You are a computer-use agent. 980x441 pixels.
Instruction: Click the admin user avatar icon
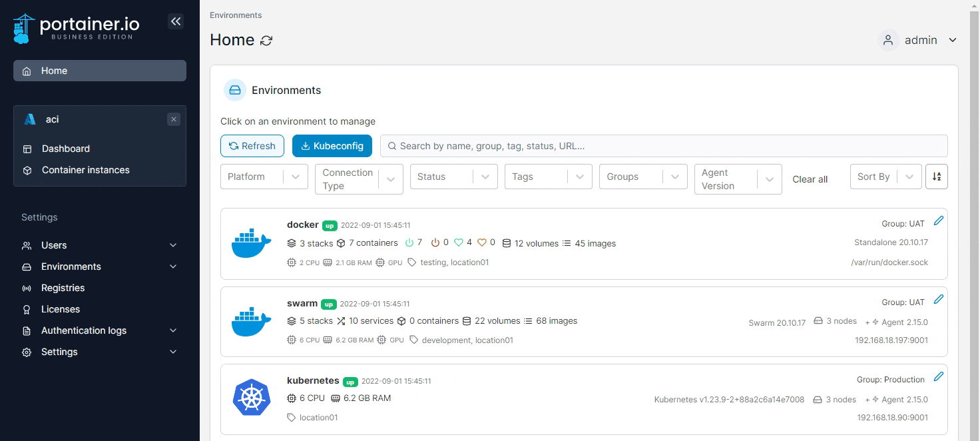coord(888,40)
